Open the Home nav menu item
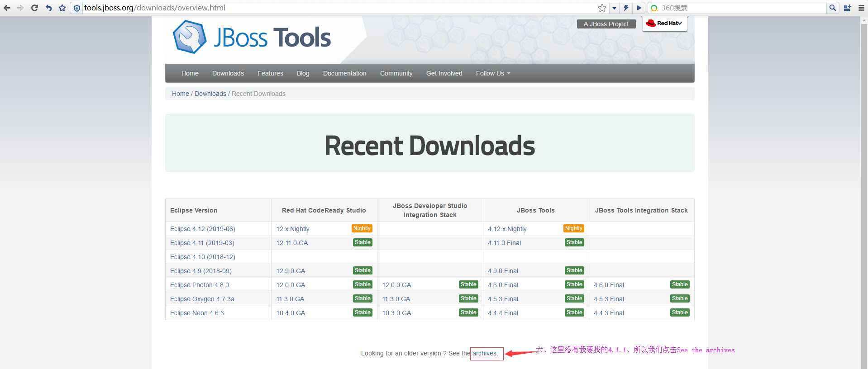868x369 pixels. (x=190, y=73)
